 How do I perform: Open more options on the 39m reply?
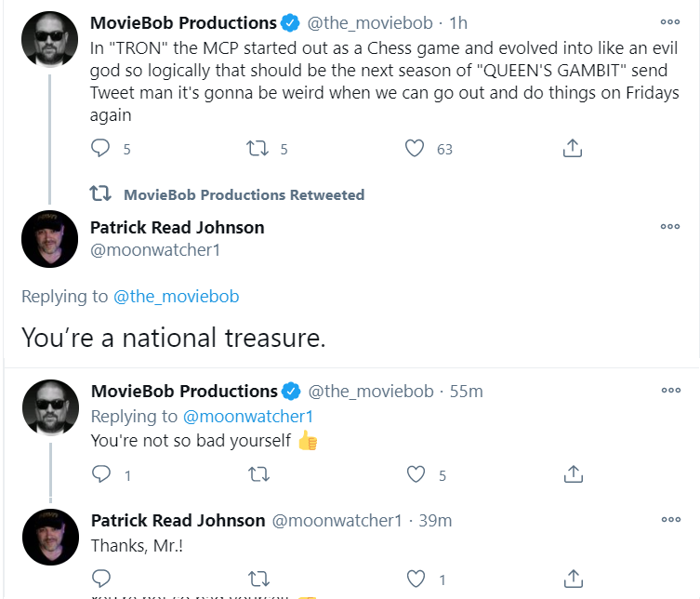tap(671, 520)
